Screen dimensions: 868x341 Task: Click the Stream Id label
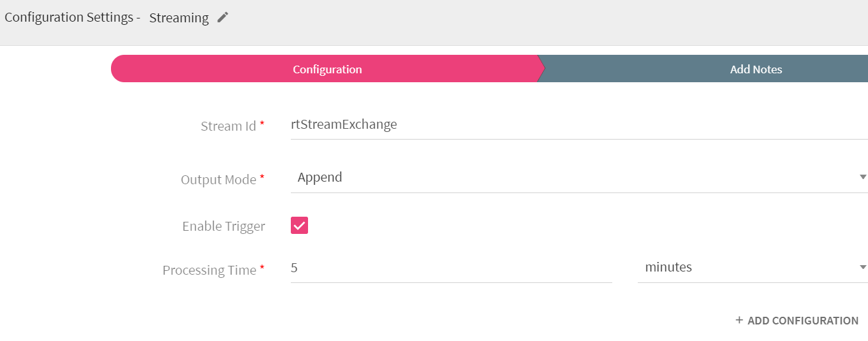pos(228,126)
